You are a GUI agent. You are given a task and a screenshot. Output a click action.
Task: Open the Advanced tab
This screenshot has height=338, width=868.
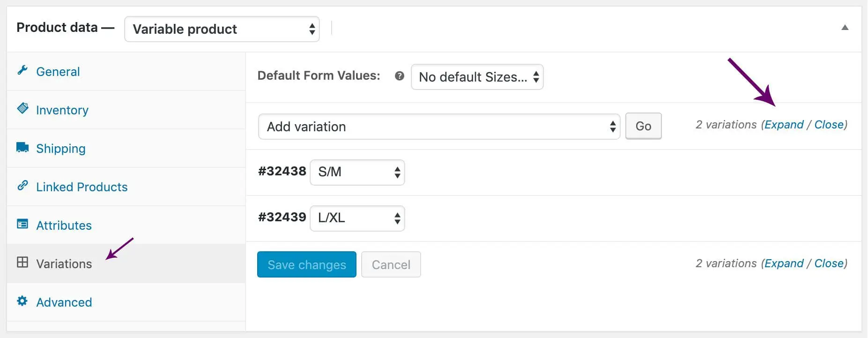pos(64,302)
